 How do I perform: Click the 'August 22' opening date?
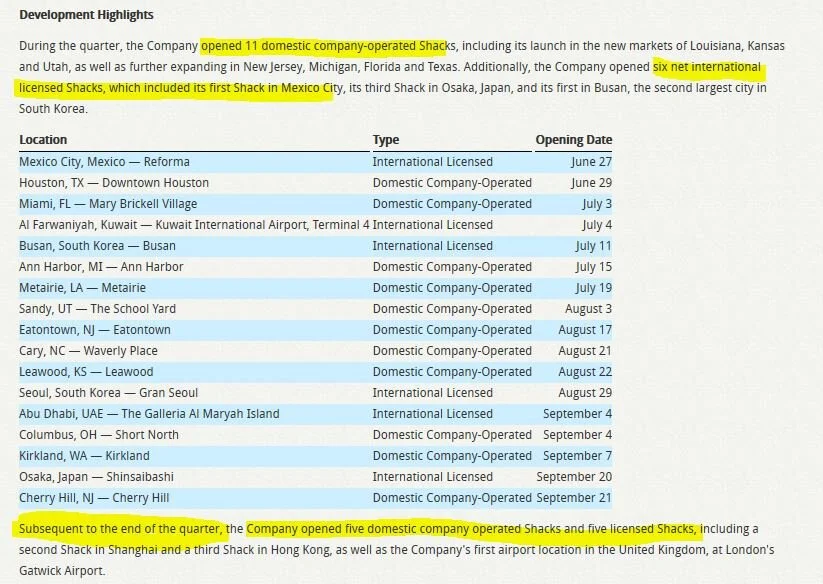(x=585, y=371)
